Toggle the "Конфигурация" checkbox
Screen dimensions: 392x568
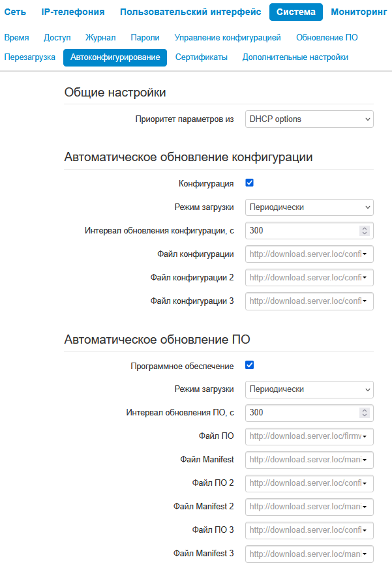(x=249, y=183)
